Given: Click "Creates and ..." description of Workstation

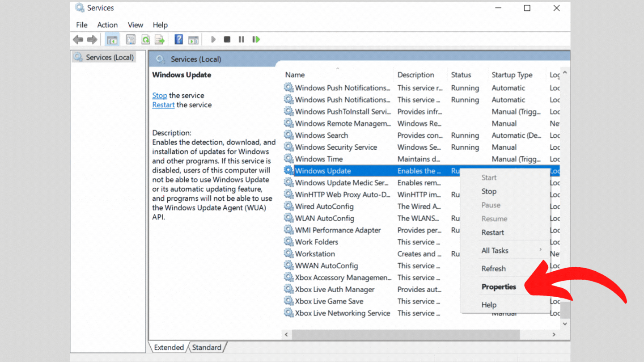Looking at the screenshot, I should 419,253.
